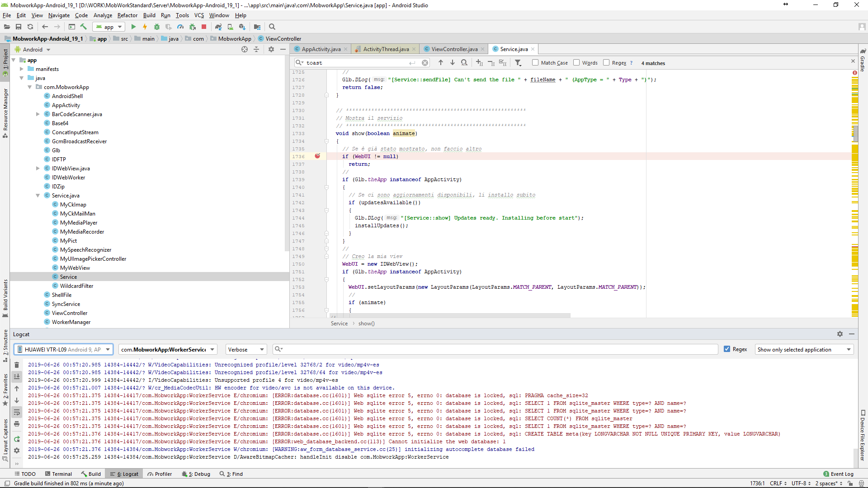
Task: Open the TODO tool window button
Action: [25, 474]
